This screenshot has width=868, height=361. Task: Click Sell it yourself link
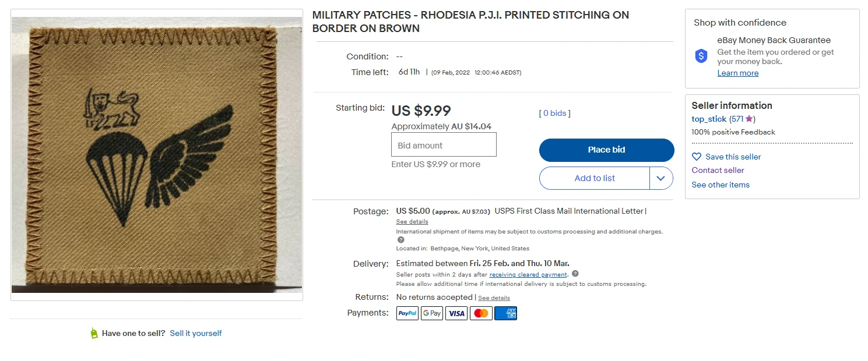tap(196, 333)
